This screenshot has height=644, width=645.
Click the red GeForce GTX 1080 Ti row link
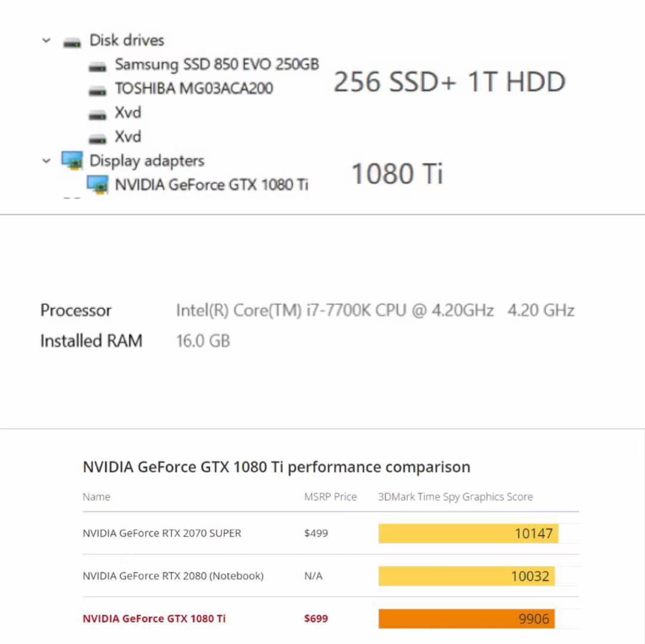tap(154, 618)
